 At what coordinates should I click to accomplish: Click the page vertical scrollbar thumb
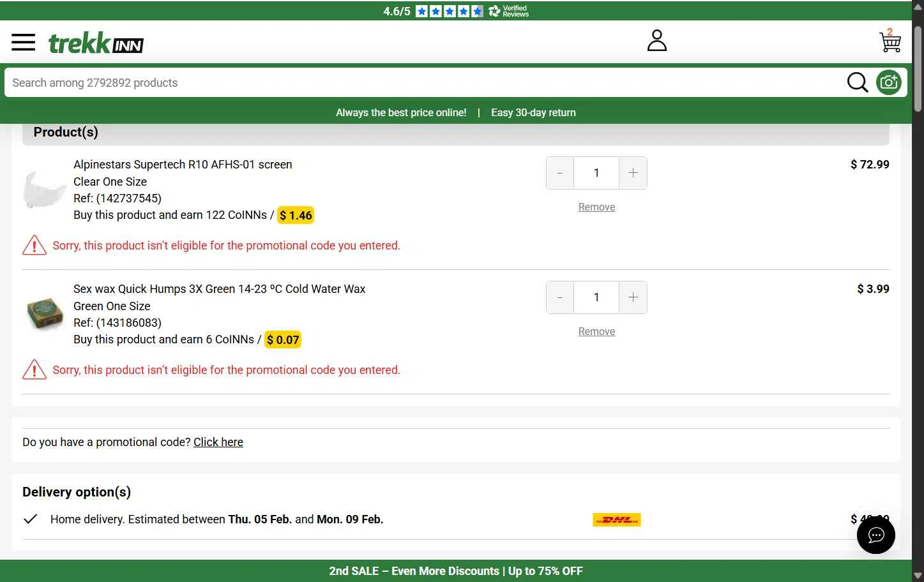pos(918,69)
